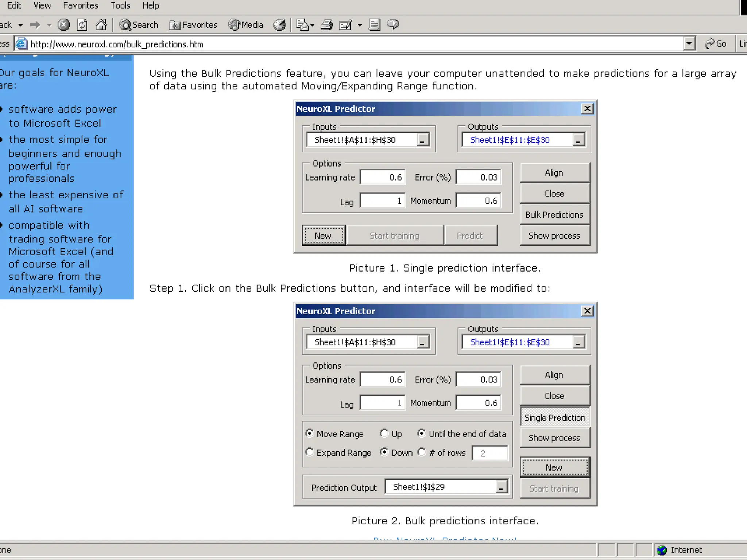
Task: Choose the # of rows radio option
Action: click(422, 452)
